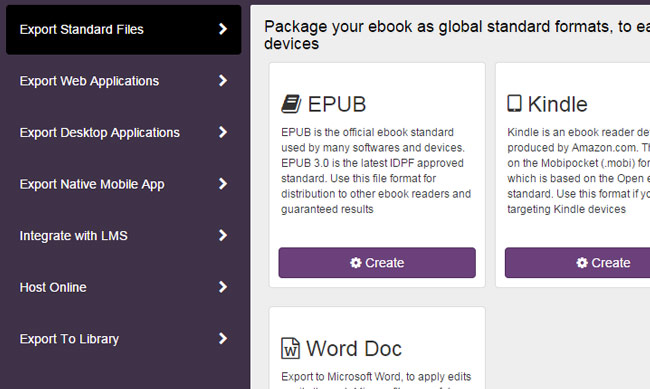Click the Kindle tablet icon

click(514, 103)
